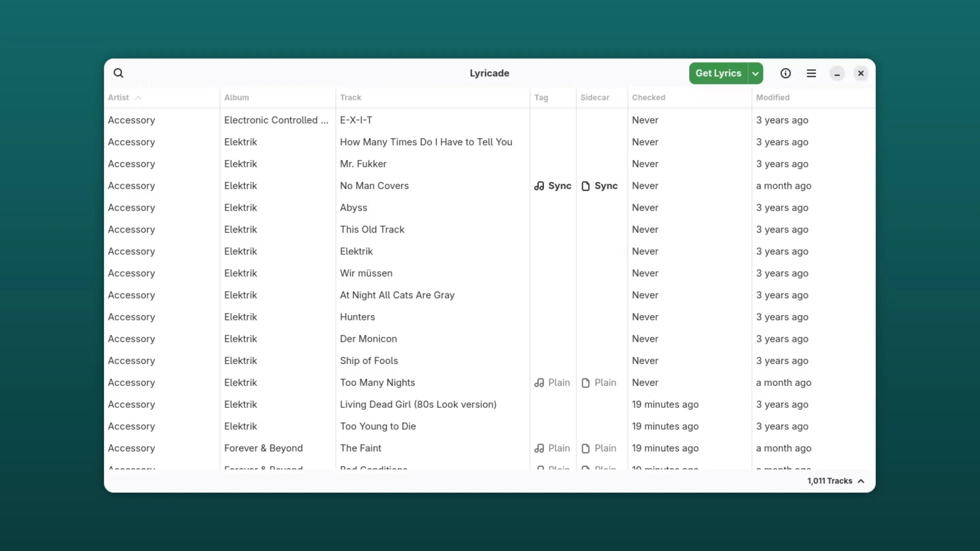Click the Never cell for E-X-I-T
Image resolution: width=980 pixels, height=551 pixels.
pos(645,120)
